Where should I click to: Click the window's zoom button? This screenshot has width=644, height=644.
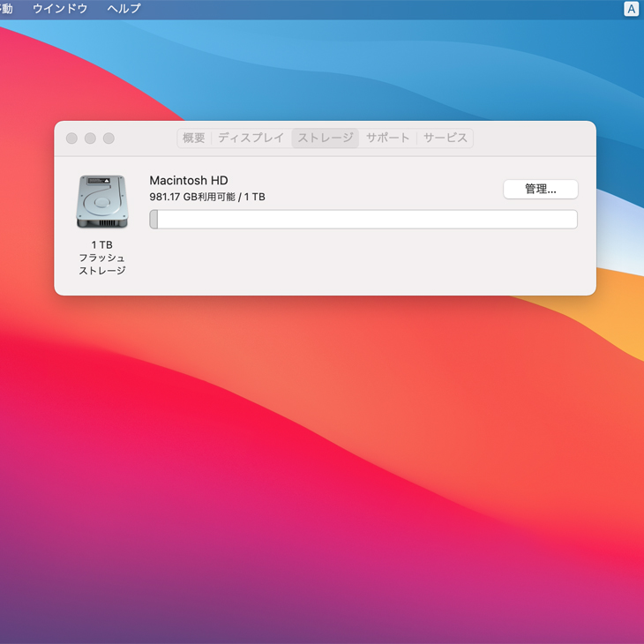click(109, 139)
